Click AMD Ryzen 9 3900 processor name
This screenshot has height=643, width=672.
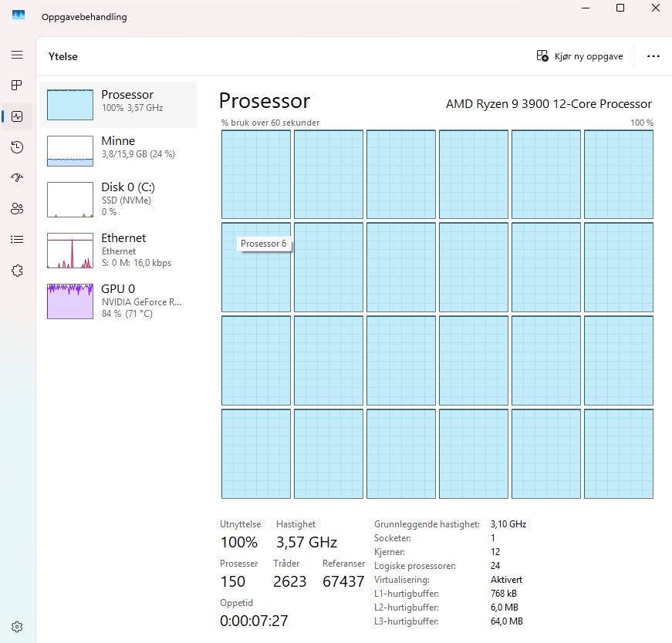click(x=549, y=103)
